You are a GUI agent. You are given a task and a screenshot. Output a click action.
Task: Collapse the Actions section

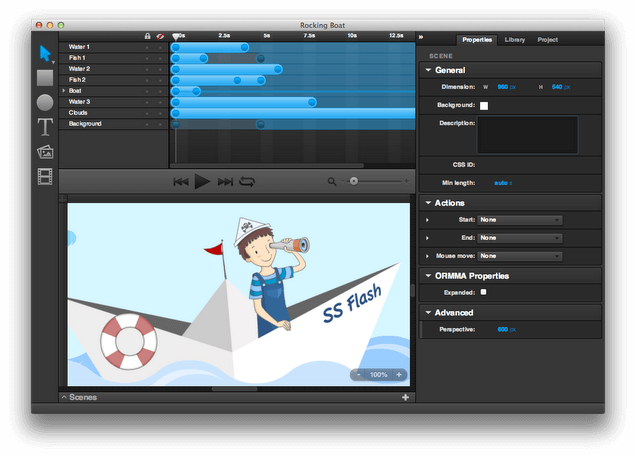coord(428,203)
